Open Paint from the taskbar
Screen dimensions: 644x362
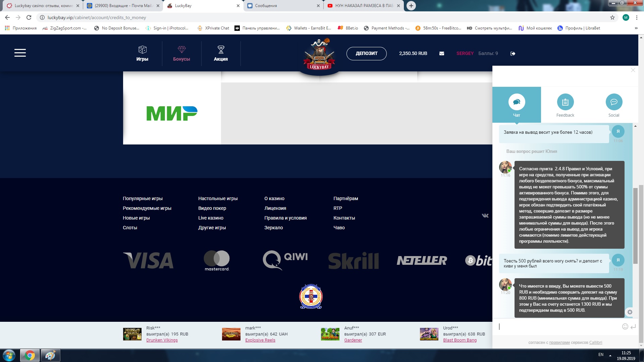pyautogui.click(x=50, y=355)
